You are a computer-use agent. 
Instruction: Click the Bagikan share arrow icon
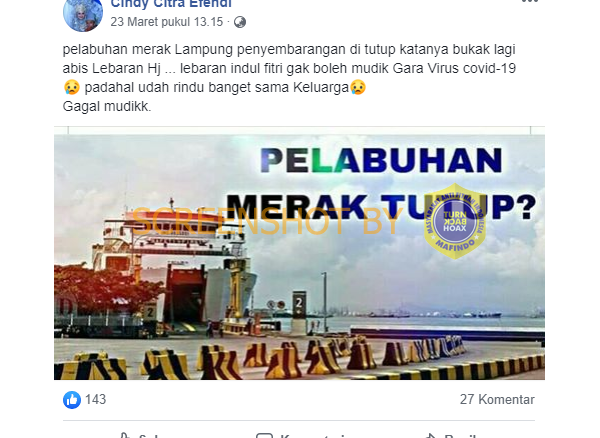tap(430, 435)
